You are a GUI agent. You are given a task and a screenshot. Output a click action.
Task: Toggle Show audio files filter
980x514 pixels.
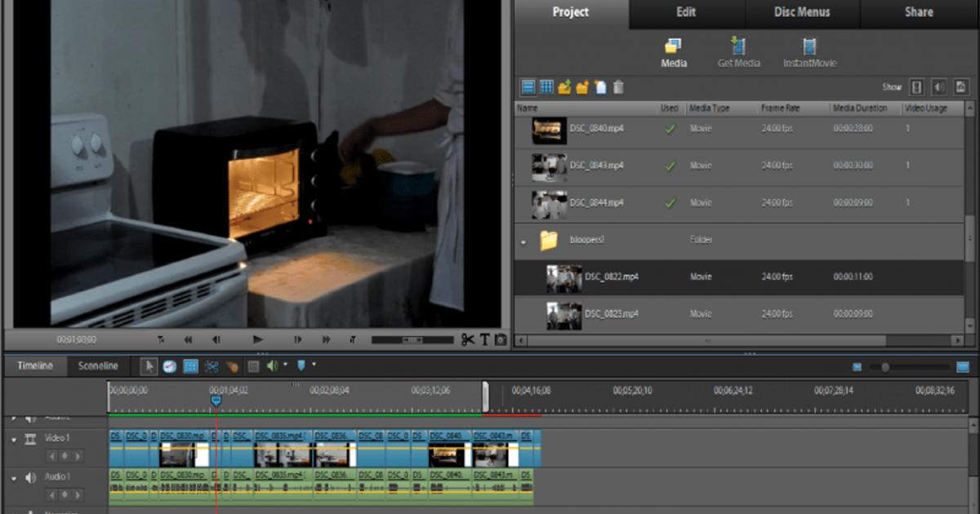coord(938,87)
